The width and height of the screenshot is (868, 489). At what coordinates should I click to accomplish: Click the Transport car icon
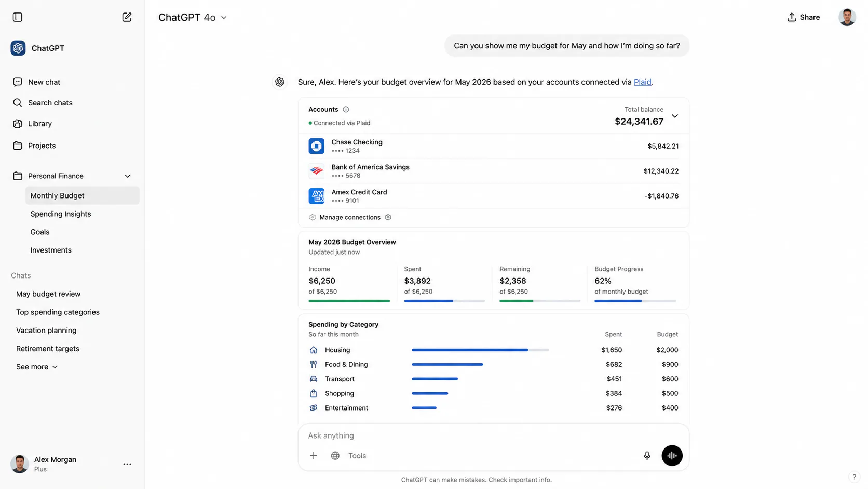tap(313, 379)
